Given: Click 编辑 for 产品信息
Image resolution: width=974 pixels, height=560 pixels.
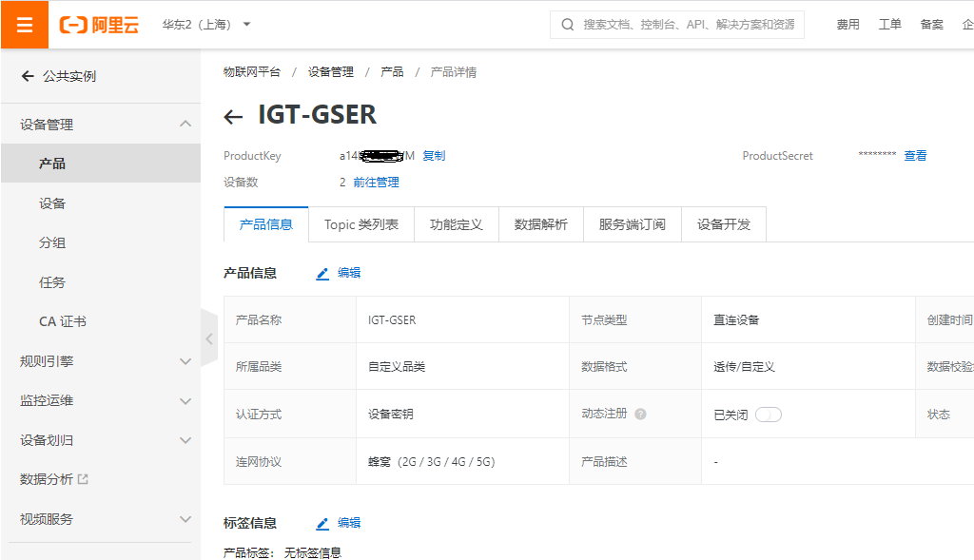Looking at the screenshot, I should coord(348,273).
